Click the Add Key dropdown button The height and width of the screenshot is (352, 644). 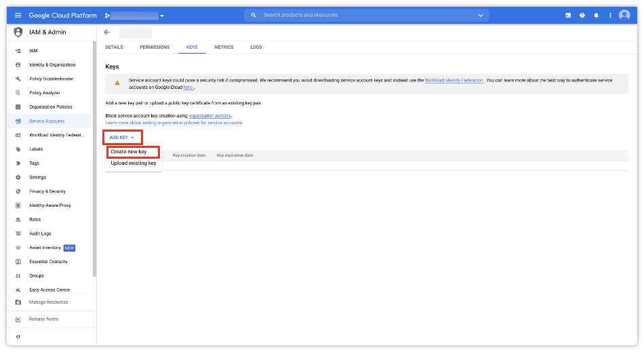[x=123, y=138]
